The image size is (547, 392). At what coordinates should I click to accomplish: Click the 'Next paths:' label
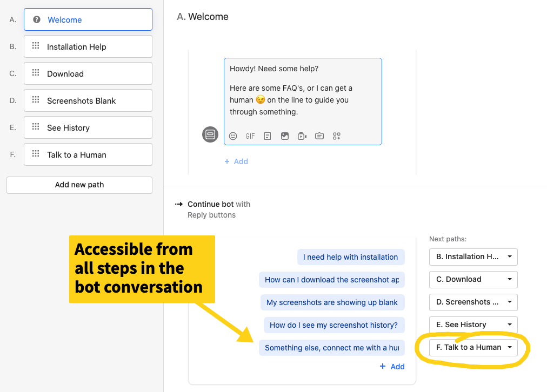pyautogui.click(x=448, y=239)
